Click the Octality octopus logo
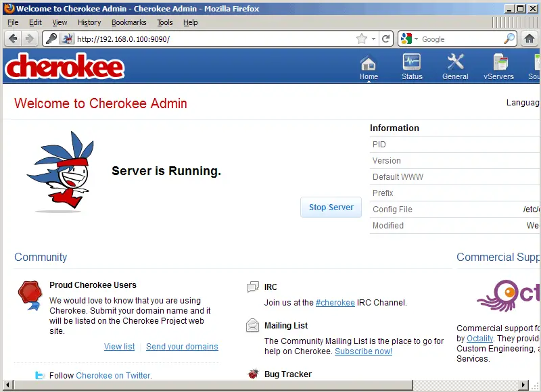 (508, 296)
